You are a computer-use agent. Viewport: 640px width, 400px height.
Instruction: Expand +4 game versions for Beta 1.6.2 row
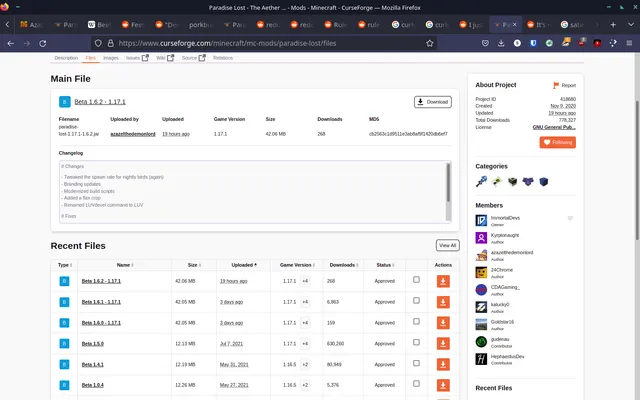click(305, 281)
